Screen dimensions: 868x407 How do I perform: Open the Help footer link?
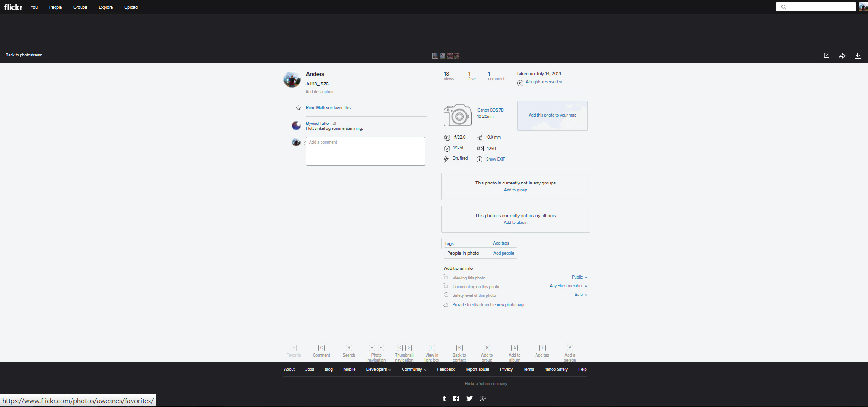tap(582, 369)
